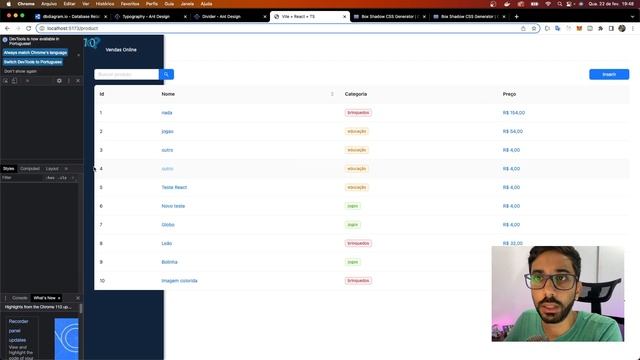Go forward in Chrome history
The width and height of the screenshot is (640, 360).
[x=18, y=28]
